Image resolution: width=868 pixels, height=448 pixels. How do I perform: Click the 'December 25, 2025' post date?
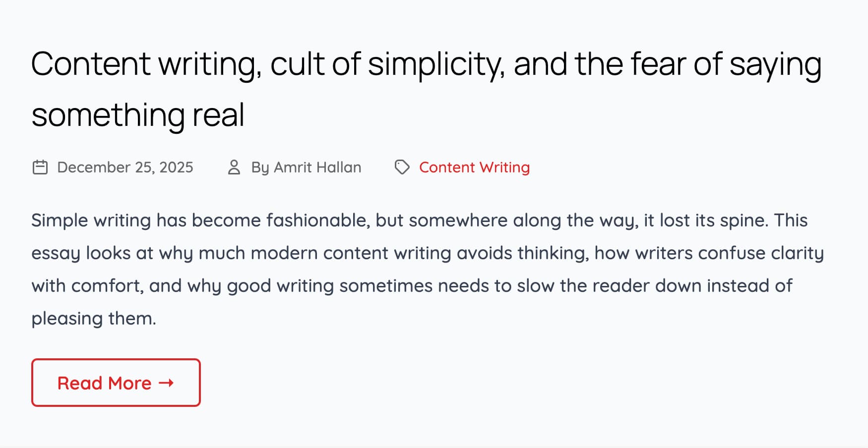coord(125,168)
